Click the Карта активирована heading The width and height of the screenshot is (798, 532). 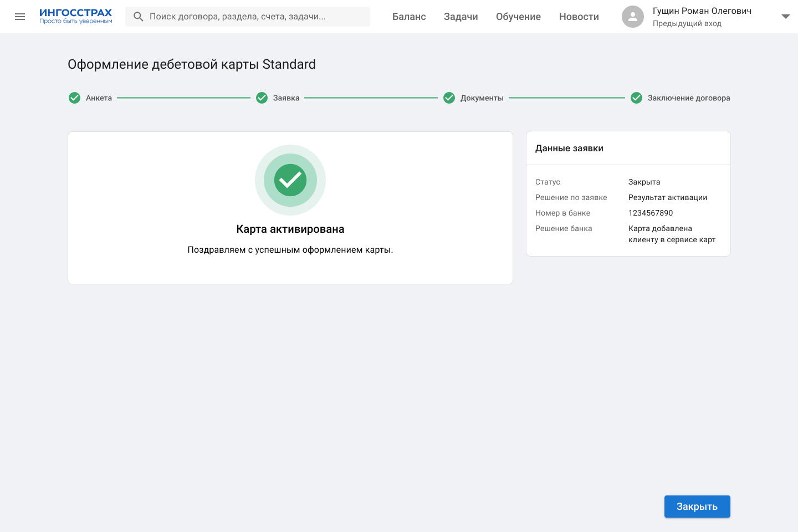pyautogui.click(x=290, y=229)
